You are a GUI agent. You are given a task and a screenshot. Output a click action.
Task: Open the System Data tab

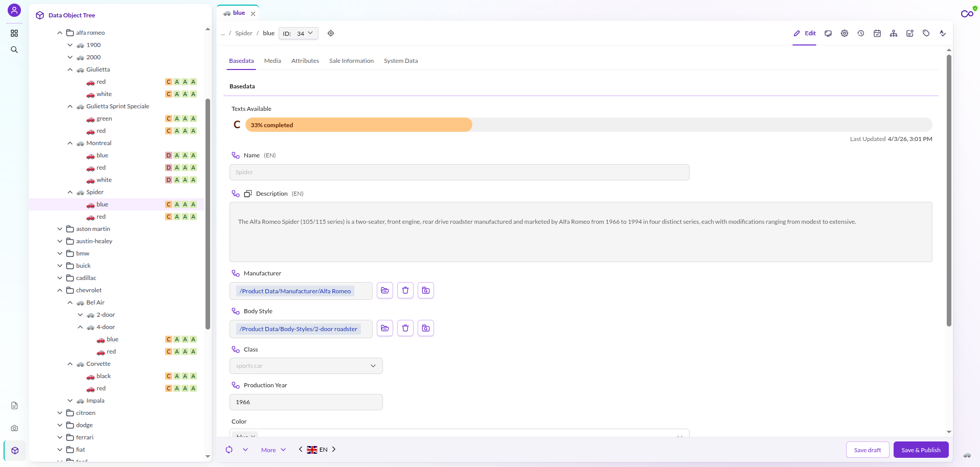[401, 61]
